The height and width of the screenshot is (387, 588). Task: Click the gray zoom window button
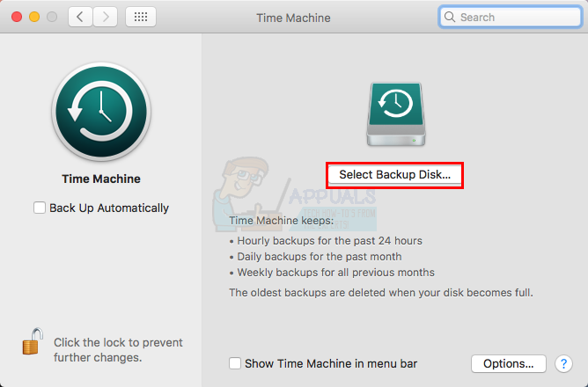click(x=52, y=17)
